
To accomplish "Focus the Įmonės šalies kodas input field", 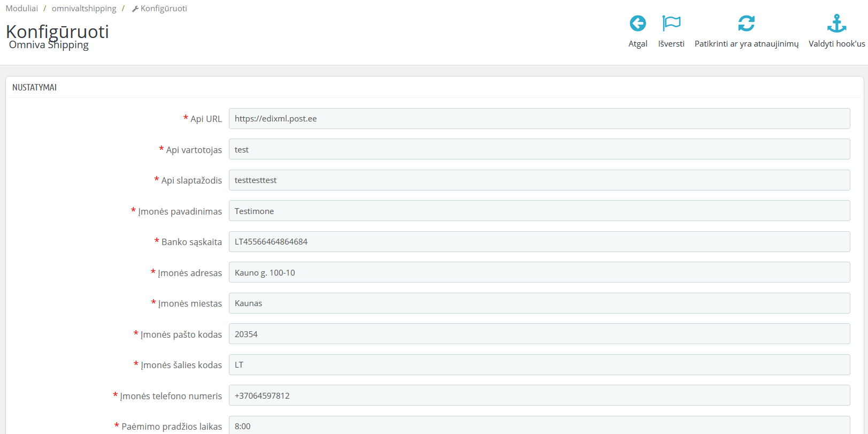I will (539, 365).
